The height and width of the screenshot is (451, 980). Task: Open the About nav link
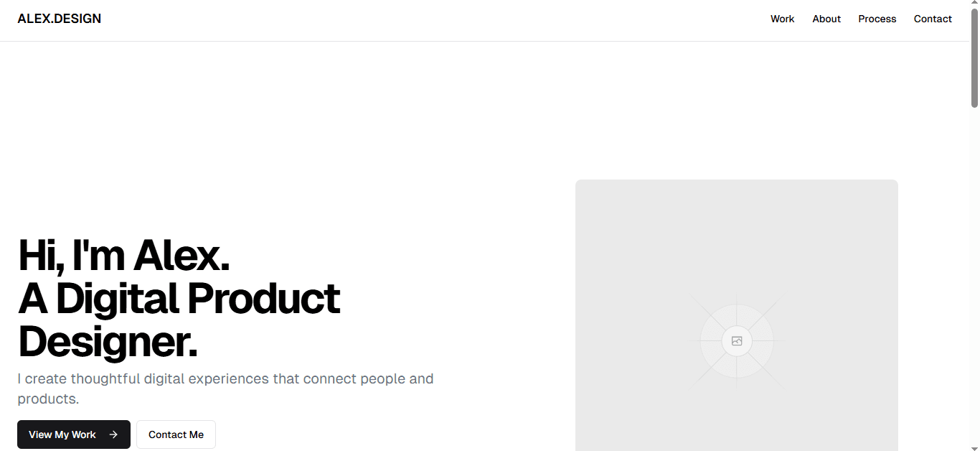[826, 19]
